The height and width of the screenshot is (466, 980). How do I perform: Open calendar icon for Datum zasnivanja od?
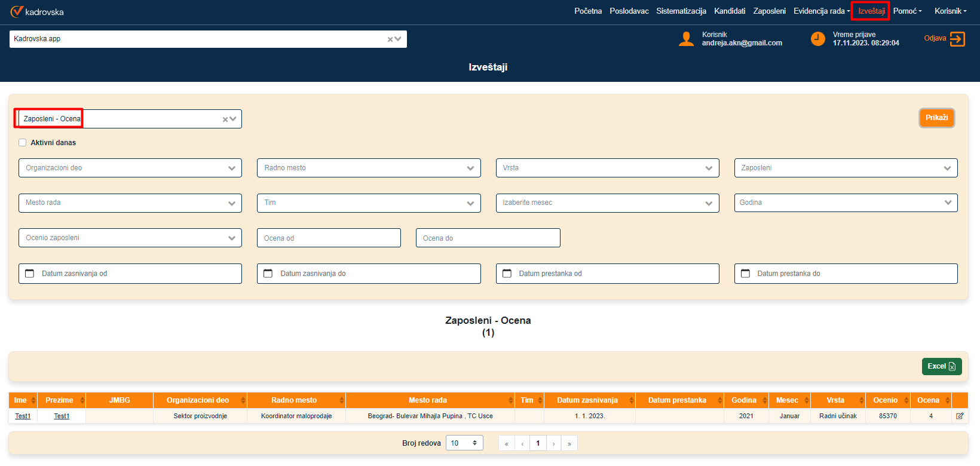[x=30, y=274]
